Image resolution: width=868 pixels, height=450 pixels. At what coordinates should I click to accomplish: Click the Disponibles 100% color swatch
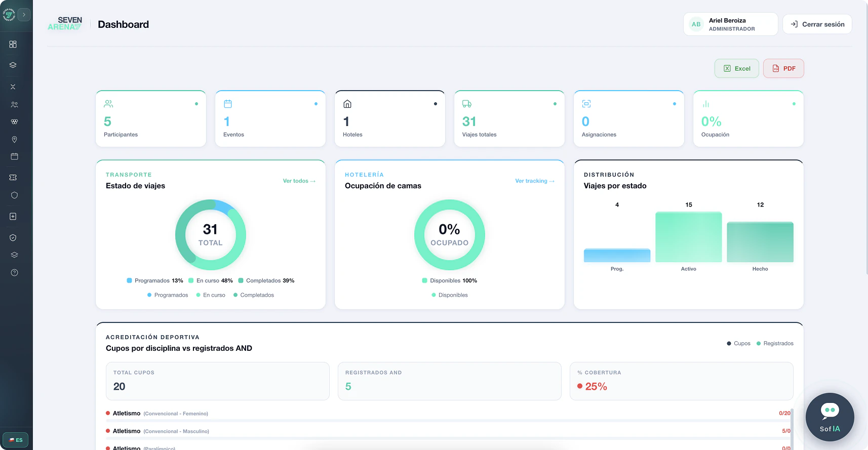(x=424, y=280)
